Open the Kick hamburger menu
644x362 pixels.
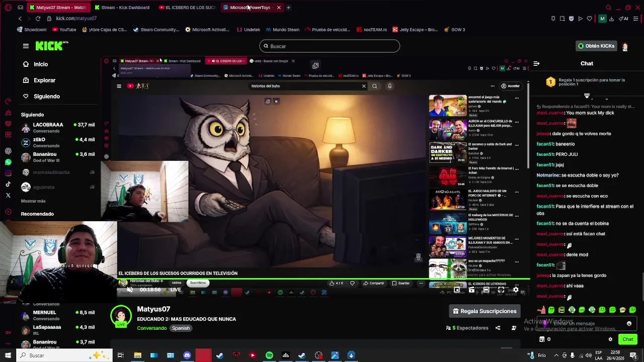26,46
